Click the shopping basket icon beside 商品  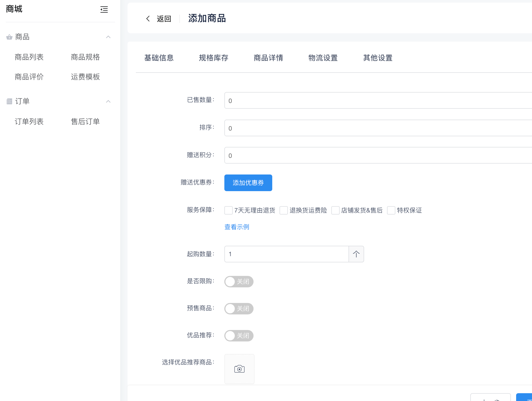point(9,37)
